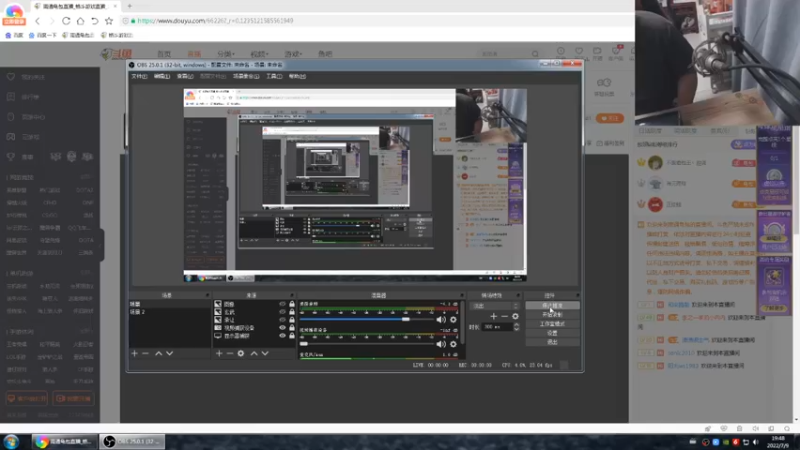Move scene down with arrow in OBS scenes panel
The image size is (800, 450).
click(169, 353)
